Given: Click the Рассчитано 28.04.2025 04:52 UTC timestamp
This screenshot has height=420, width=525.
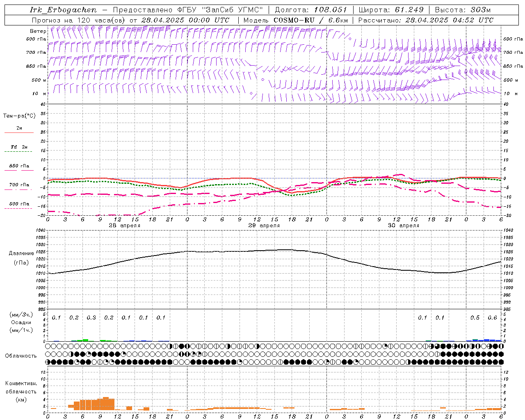Looking at the screenshot, I should [x=426, y=20].
